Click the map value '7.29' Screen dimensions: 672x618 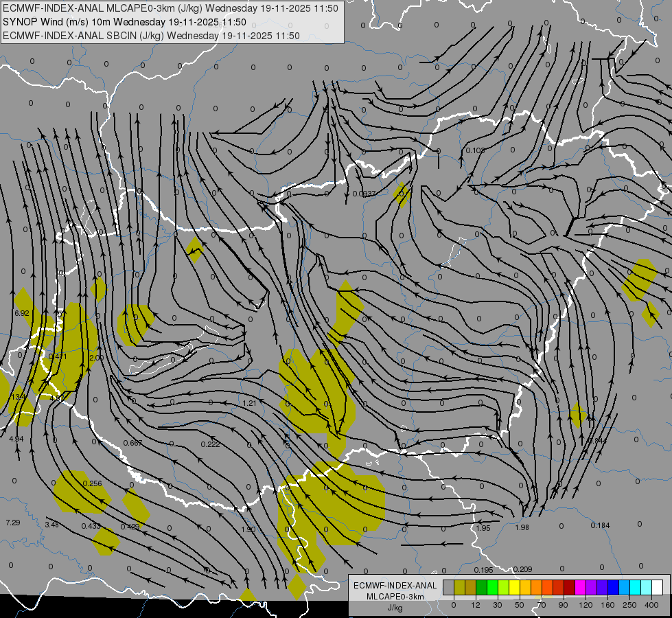[x=13, y=523]
